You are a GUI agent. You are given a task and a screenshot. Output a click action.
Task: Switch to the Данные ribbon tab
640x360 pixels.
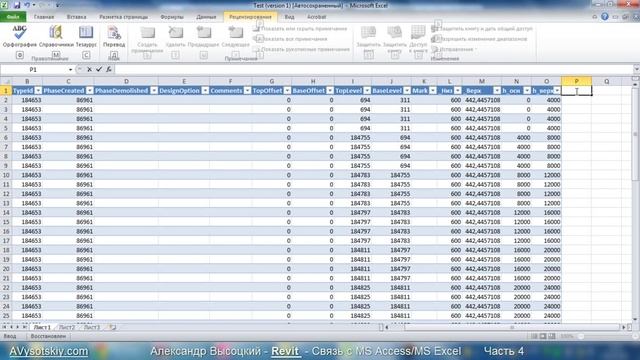click(206, 17)
